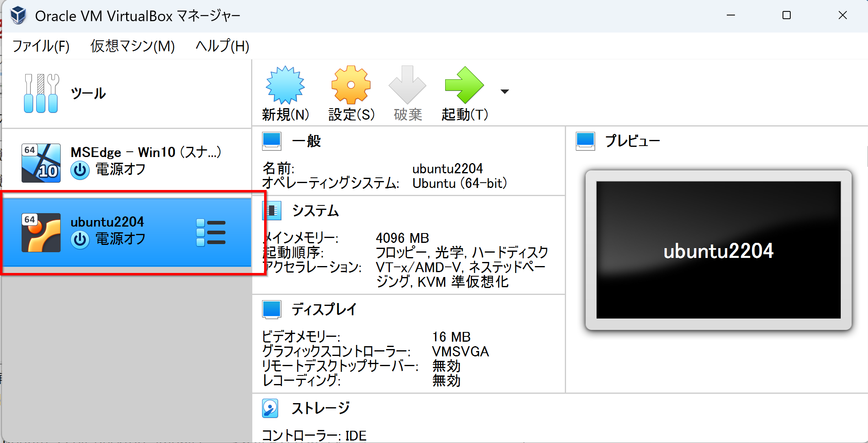This screenshot has height=443, width=868.
Task: Maximize the VirtualBox Manager window
Action: 787,15
